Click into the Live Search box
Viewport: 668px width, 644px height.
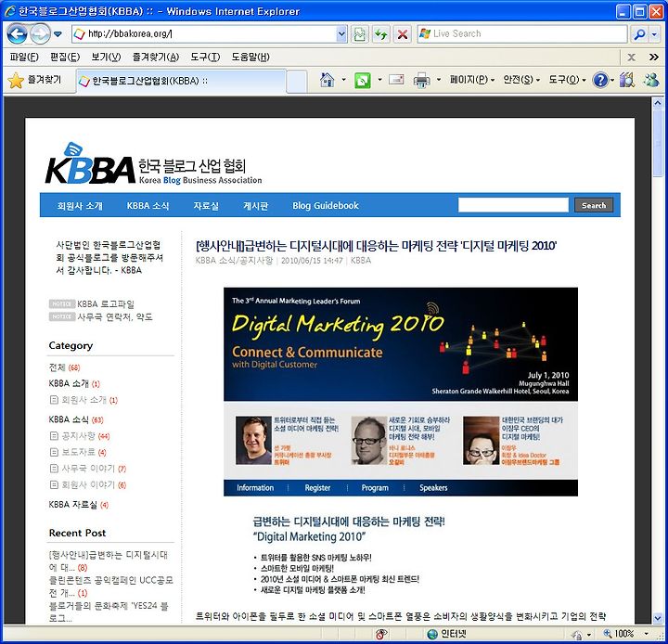pyautogui.click(x=521, y=33)
